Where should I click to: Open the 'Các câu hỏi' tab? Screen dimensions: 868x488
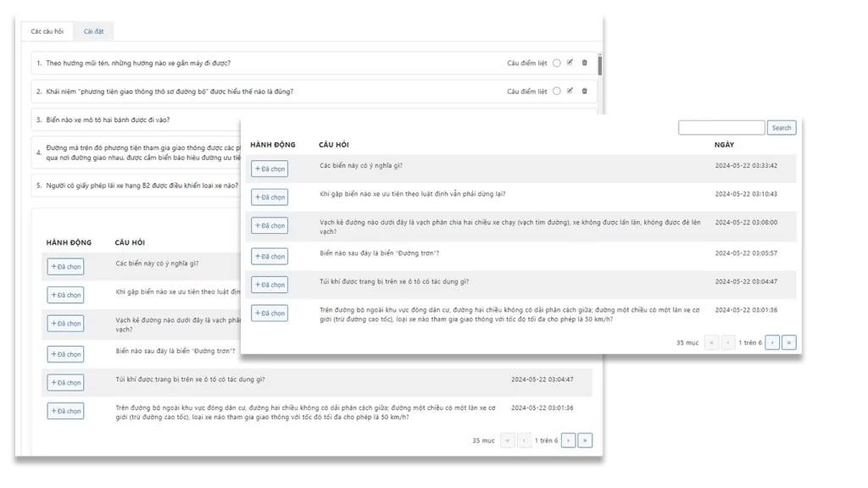(x=47, y=31)
